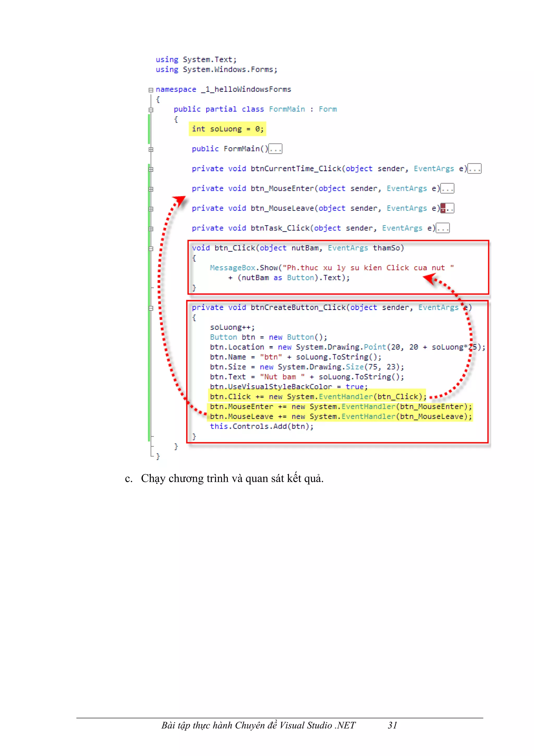Click '(nutBam as Button).Text' expression

pyautogui.click(x=289, y=278)
